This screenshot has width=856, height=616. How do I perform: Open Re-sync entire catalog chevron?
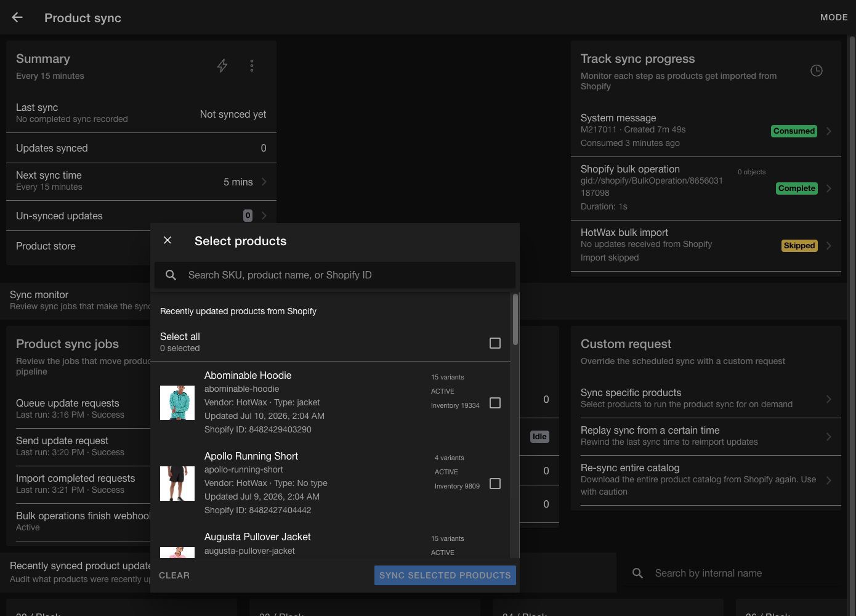[829, 480]
